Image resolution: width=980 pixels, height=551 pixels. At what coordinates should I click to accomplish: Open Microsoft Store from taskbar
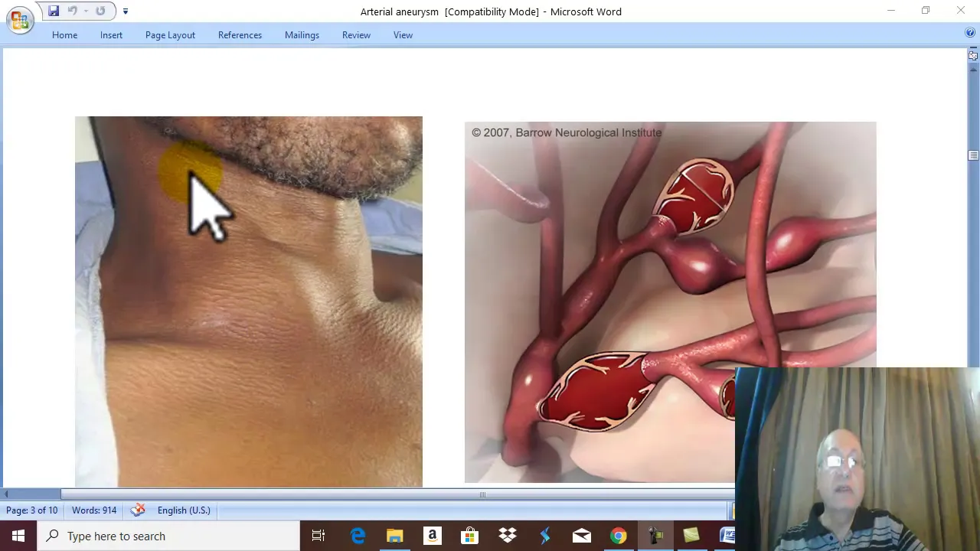[x=469, y=536]
